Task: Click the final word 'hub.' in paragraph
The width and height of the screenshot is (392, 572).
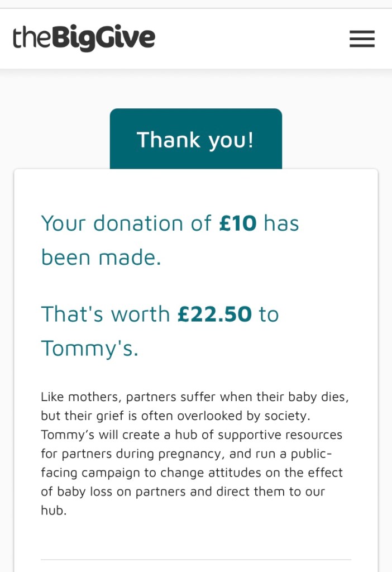Action: coord(54,510)
